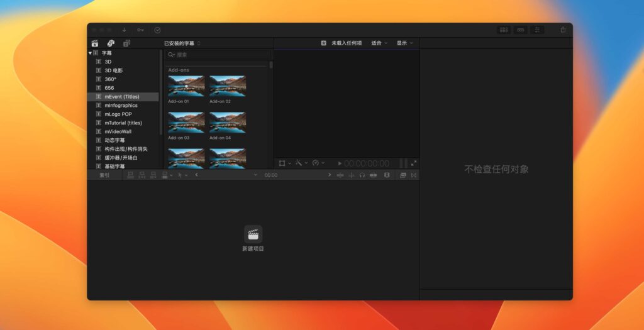This screenshot has height=330, width=644.
Task: Select the 3D titles category
Action: [x=123, y=62]
